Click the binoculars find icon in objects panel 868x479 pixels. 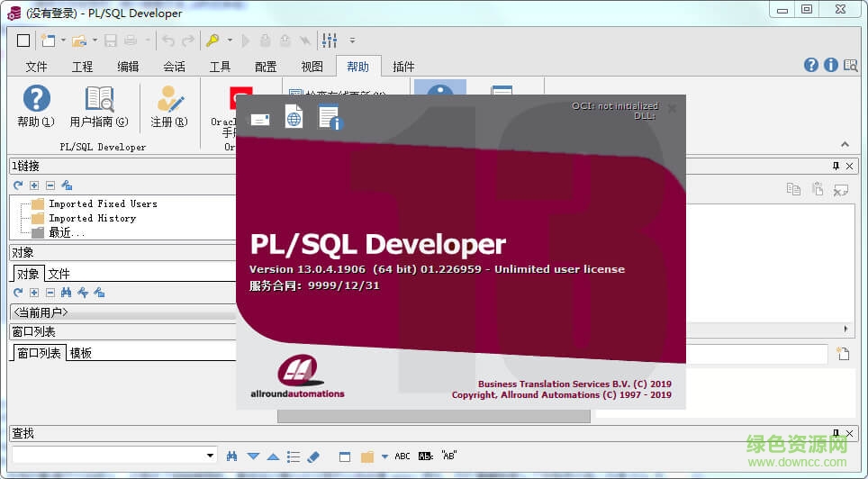66,293
